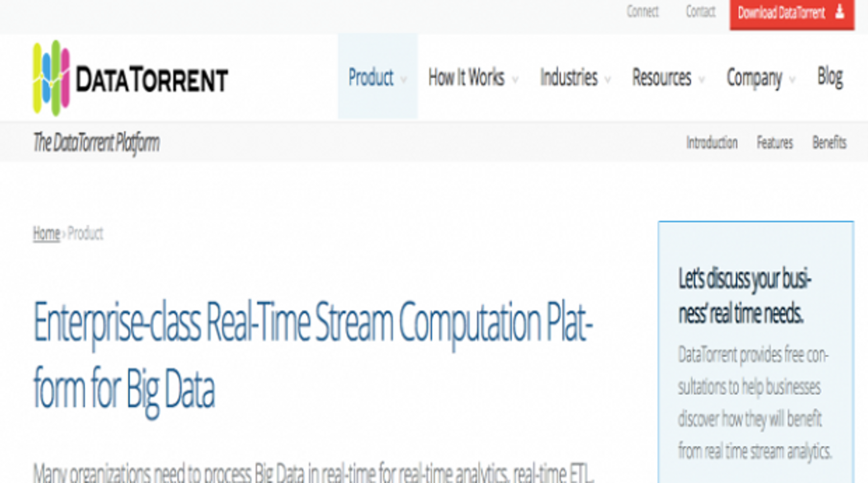Select the Product menu item

371,78
